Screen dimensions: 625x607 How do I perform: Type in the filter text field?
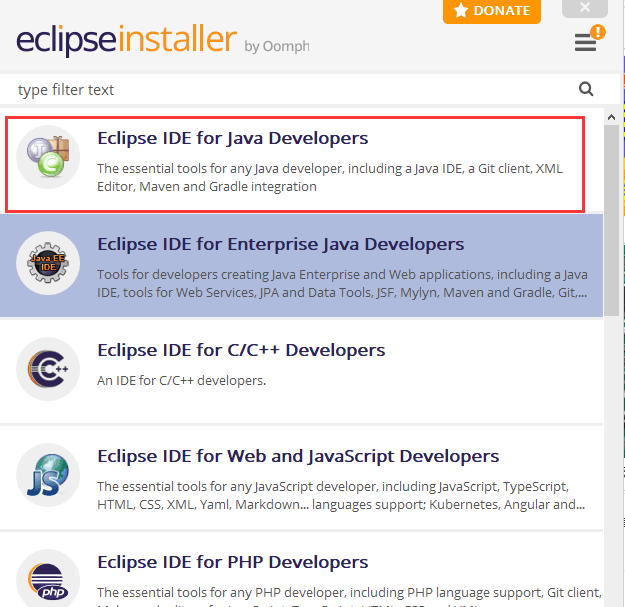290,90
